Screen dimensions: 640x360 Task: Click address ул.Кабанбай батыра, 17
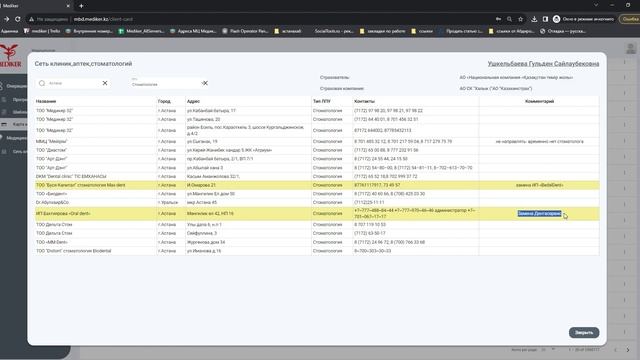(211, 111)
